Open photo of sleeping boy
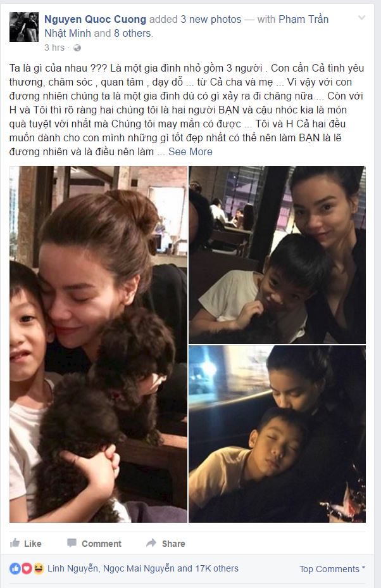The image size is (381, 588). tap(277, 434)
